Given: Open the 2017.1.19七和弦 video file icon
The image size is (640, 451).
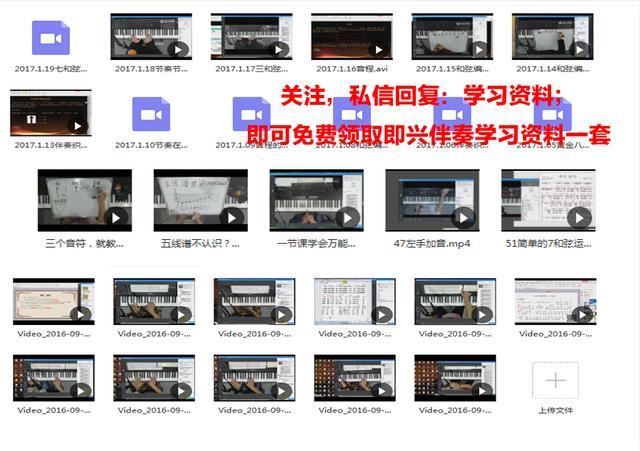Looking at the screenshot, I should point(51,39).
